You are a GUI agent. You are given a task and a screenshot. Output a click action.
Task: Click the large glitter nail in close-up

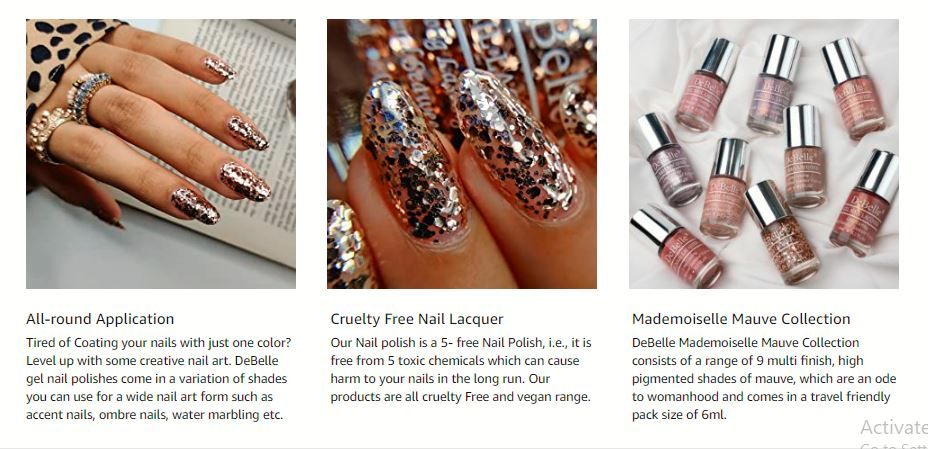[x=414, y=161]
